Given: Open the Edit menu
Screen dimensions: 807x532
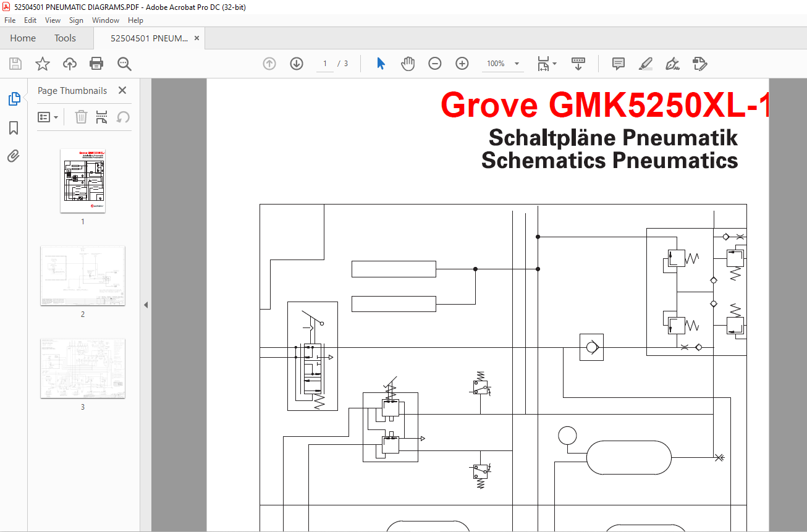Looking at the screenshot, I should pos(30,20).
